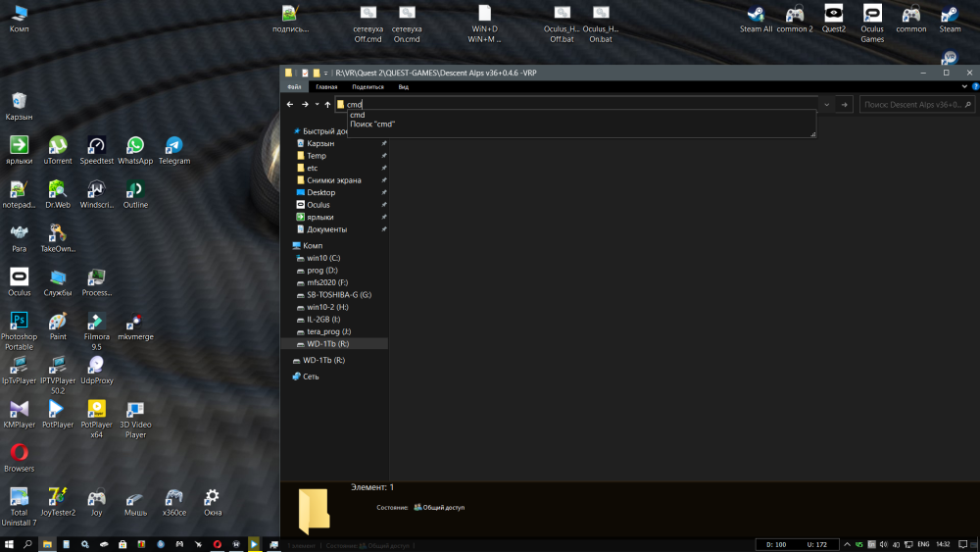Open the recent locations dropdown arrow
Image resolution: width=980 pixels, height=552 pixels.
[317, 104]
